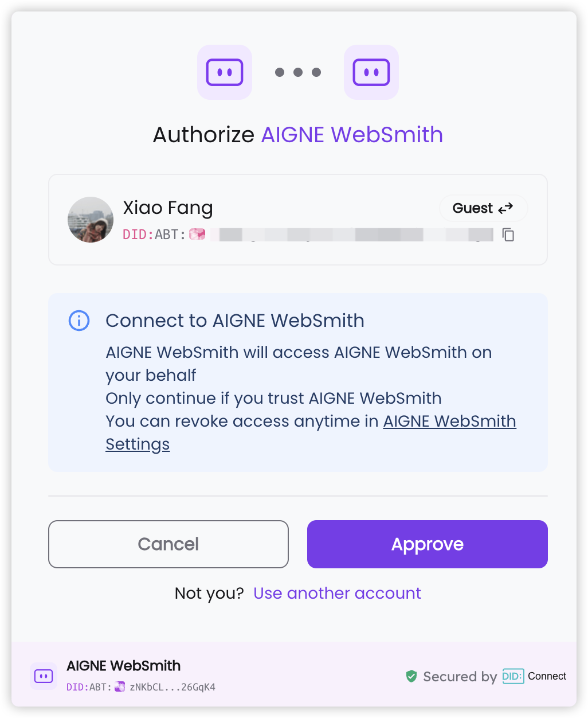Click the three-dot connection indicator
Screen dimensions: 588x718
pyautogui.click(x=298, y=72)
